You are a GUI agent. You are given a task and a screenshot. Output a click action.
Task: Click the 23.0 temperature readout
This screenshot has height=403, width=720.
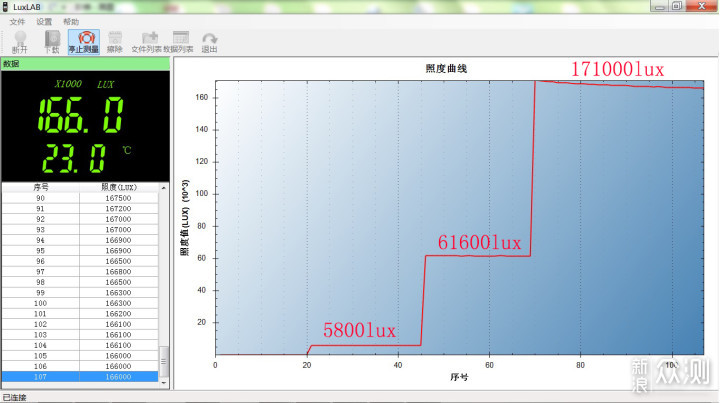pyautogui.click(x=74, y=158)
